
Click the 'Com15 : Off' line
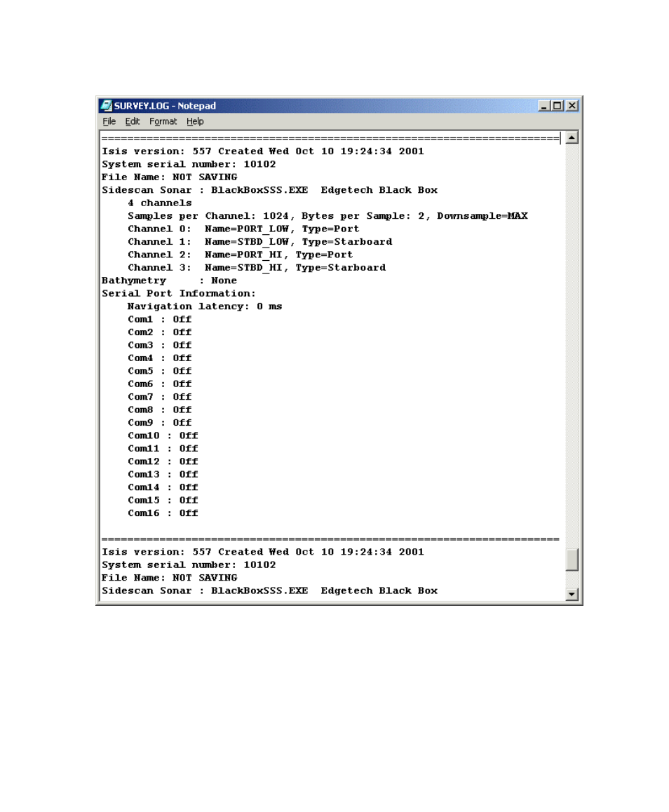(x=163, y=500)
